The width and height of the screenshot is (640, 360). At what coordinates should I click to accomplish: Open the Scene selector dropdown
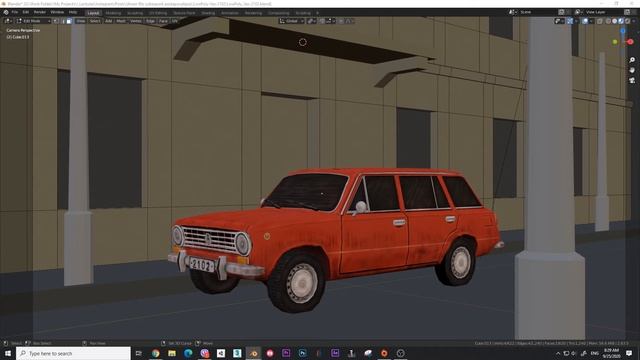point(513,12)
